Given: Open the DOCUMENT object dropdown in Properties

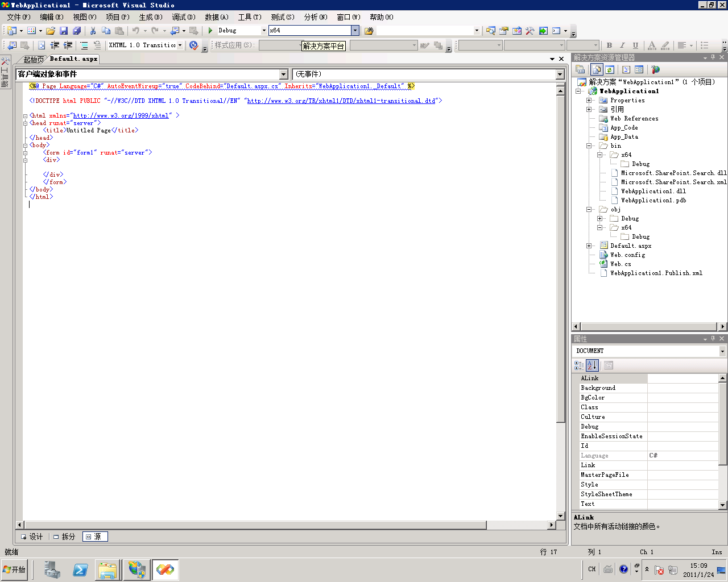Looking at the screenshot, I should tap(722, 351).
